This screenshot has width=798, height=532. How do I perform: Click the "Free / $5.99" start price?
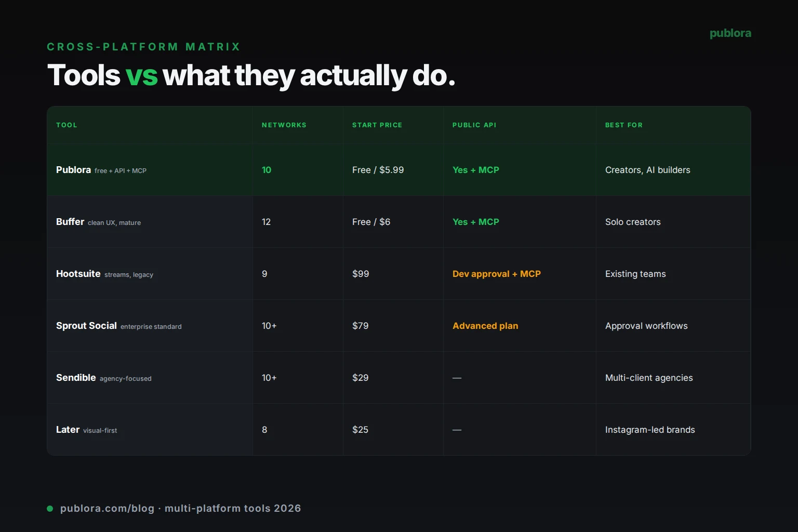coord(378,170)
